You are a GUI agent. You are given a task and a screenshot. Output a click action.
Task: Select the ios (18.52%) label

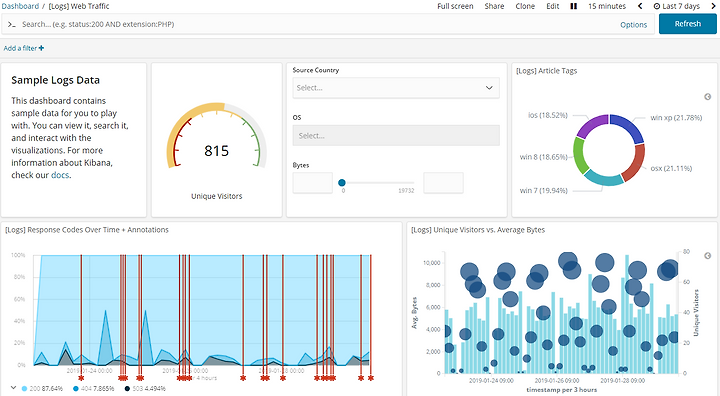(x=547, y=115)
